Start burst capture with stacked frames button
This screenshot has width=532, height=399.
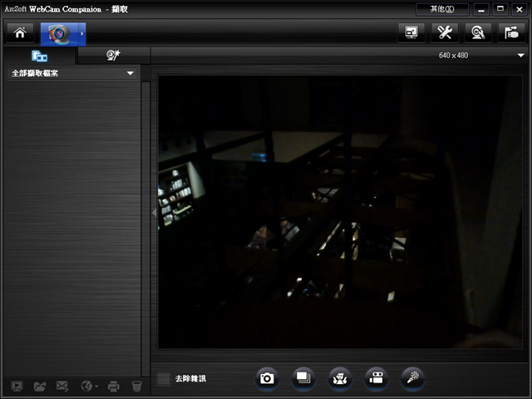[303, 378]
